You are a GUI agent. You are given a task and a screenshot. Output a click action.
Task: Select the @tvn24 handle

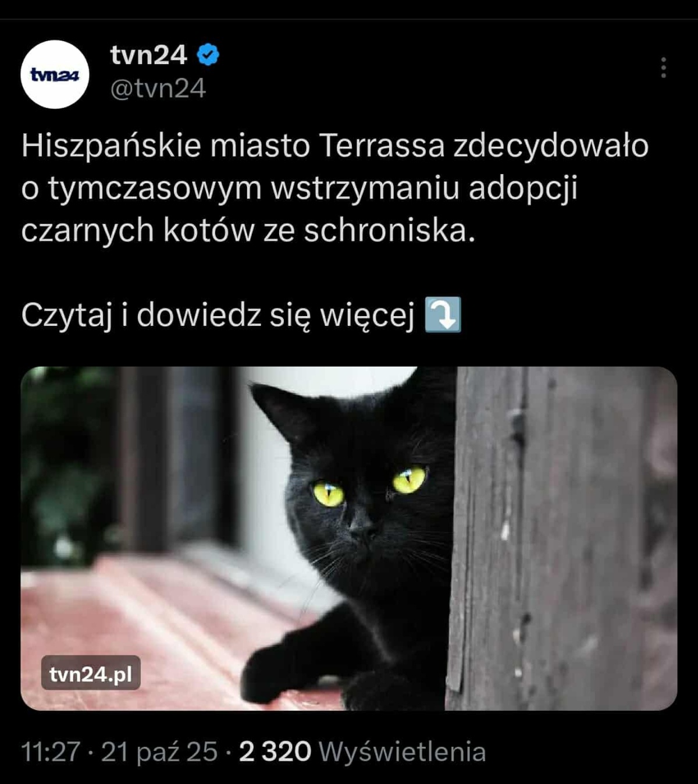(x=158, y=89)
